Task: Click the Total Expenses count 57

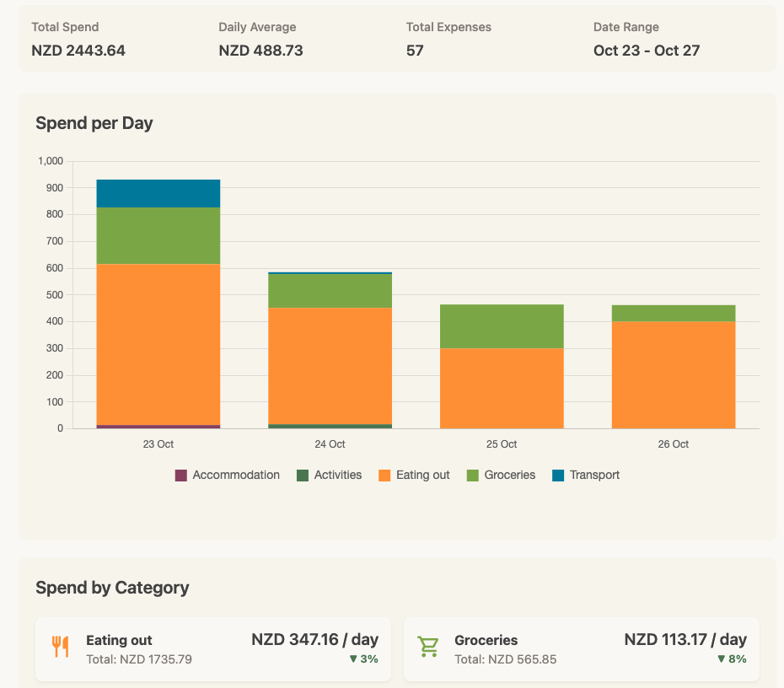Action: point(415,51)
